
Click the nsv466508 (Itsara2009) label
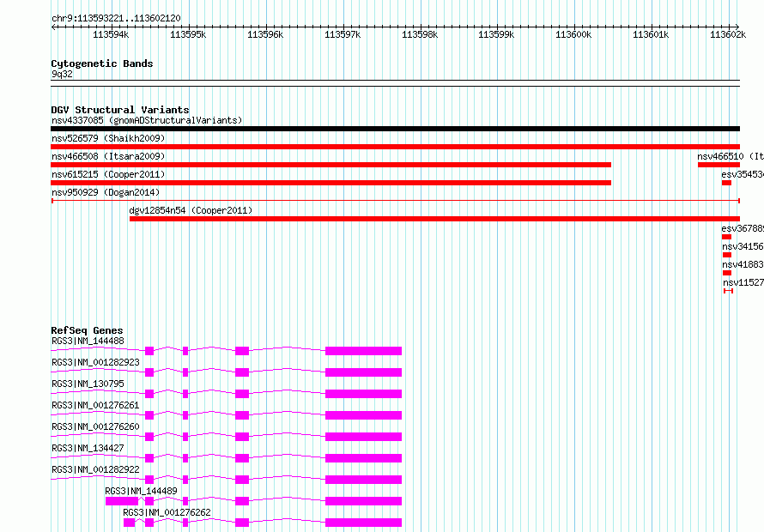[x=108, y=156]
